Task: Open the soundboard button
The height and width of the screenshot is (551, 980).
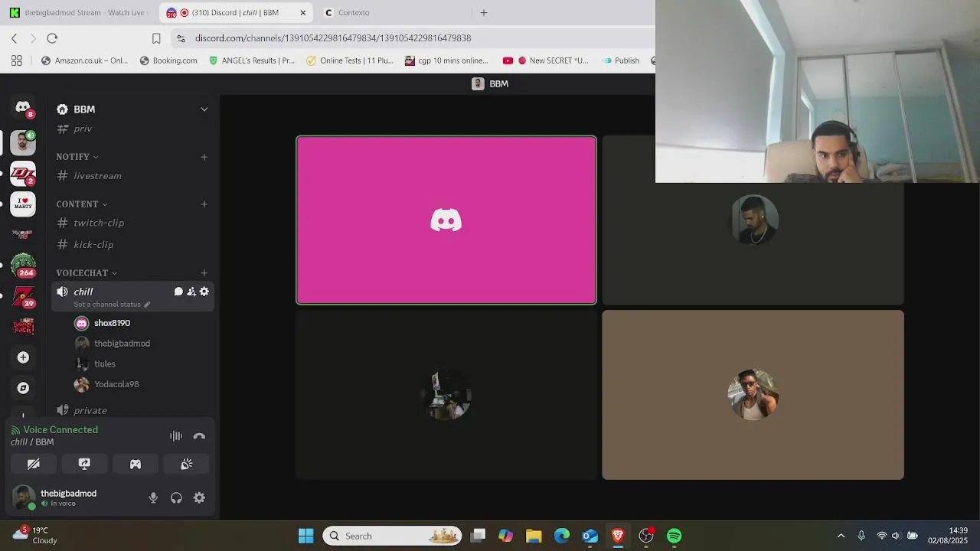Action: click(x=186, y=464)
